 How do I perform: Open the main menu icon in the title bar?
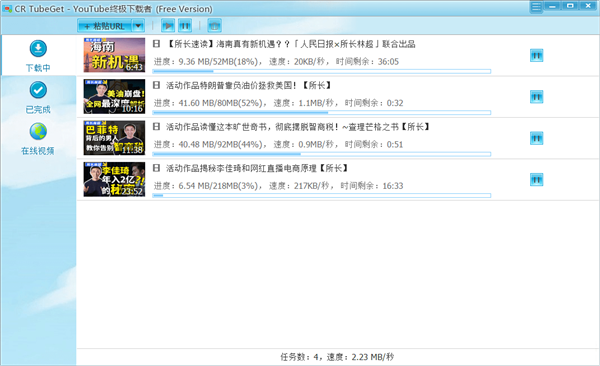click(x=536, y=7)
